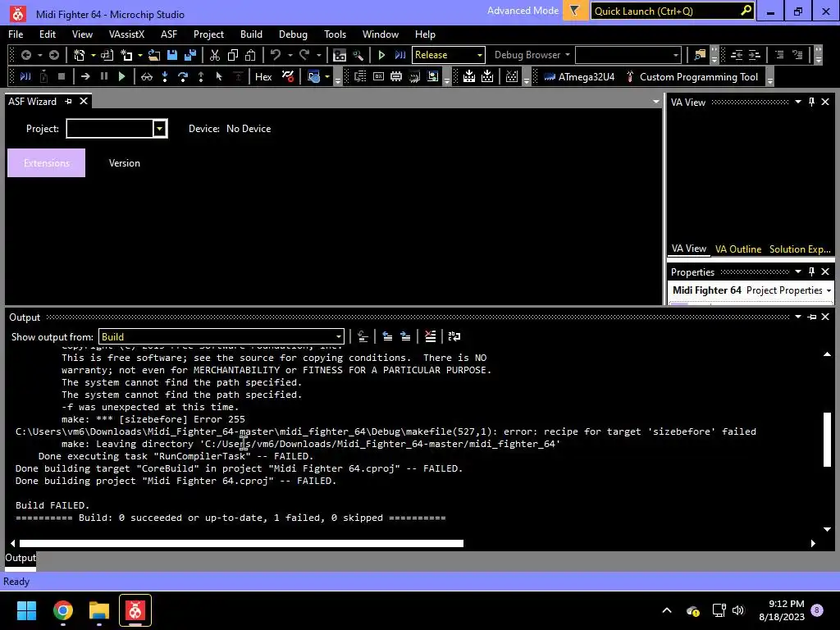Click Advanced Mode label in title bar

[523, 11]
